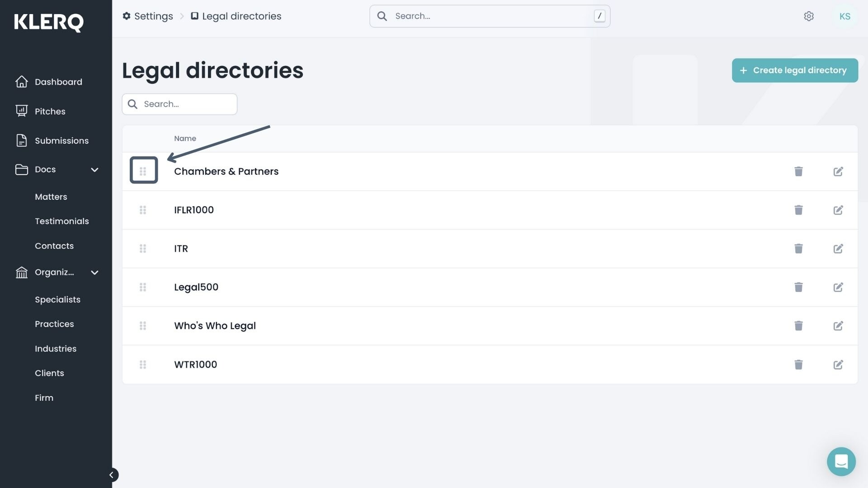The height and width of the screenshot is (488, 868).
Task: Focus the legal directories list search box
Action: (x=179, y=104)
